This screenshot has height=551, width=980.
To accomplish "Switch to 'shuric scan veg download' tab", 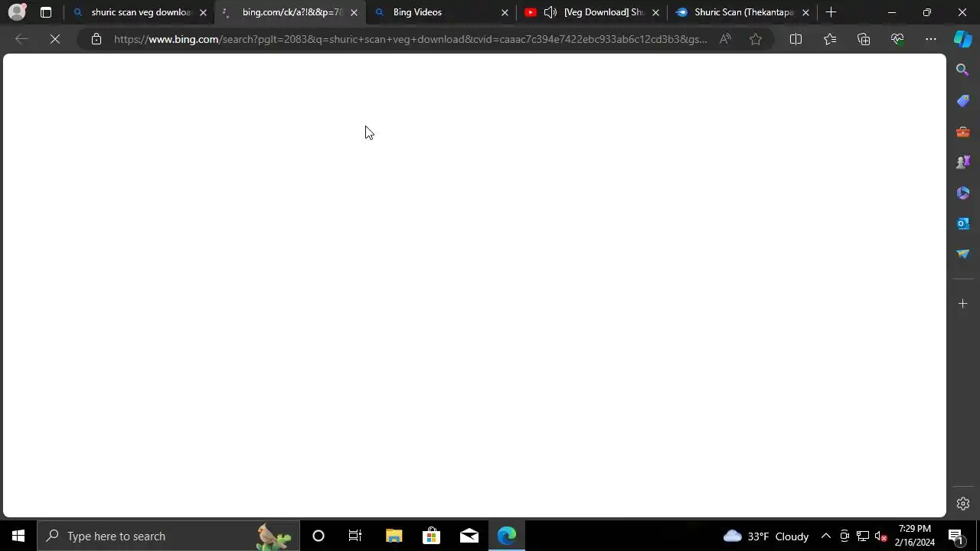I will point(140,12).
